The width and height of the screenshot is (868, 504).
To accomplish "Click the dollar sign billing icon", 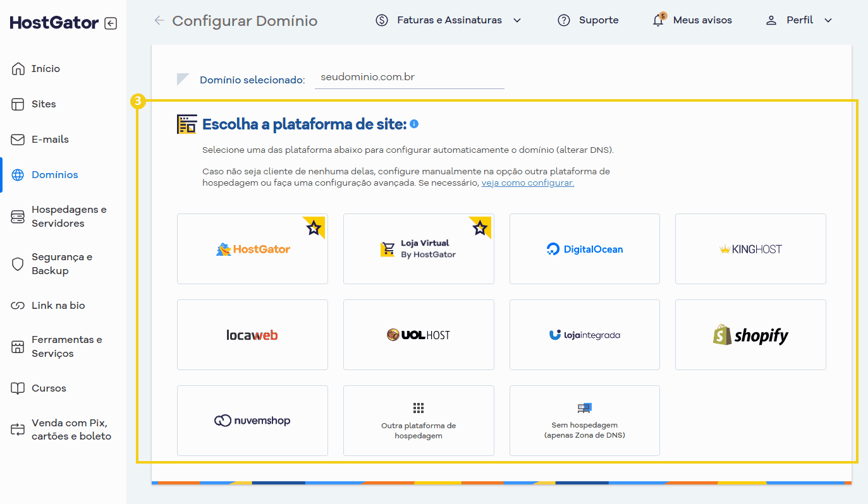I will [x=382, y=20].
